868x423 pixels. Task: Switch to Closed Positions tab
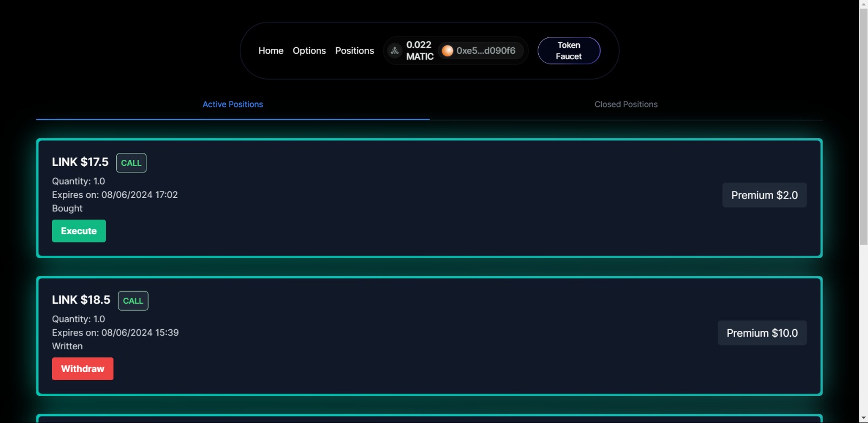pyautogui.click(x=626, y=104)
